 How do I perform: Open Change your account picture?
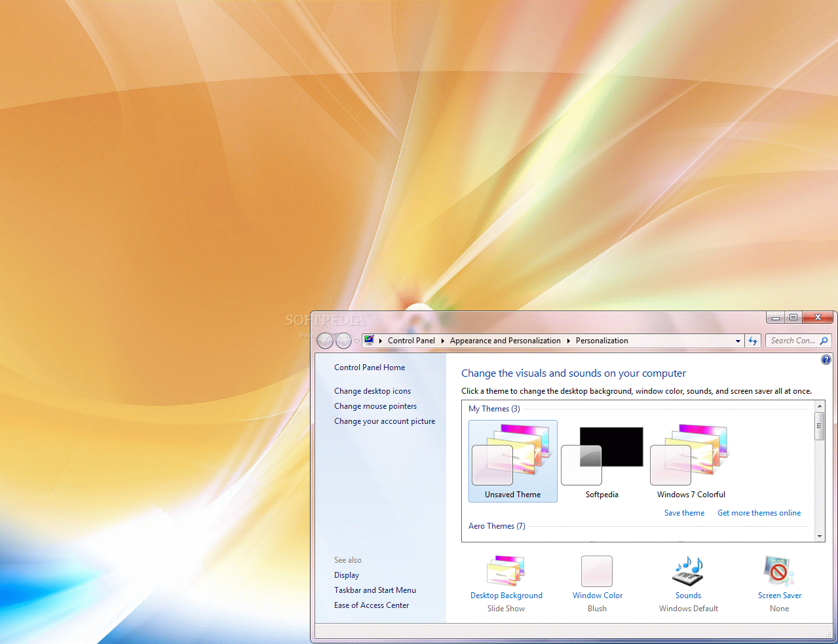click(x=385, y=421)
